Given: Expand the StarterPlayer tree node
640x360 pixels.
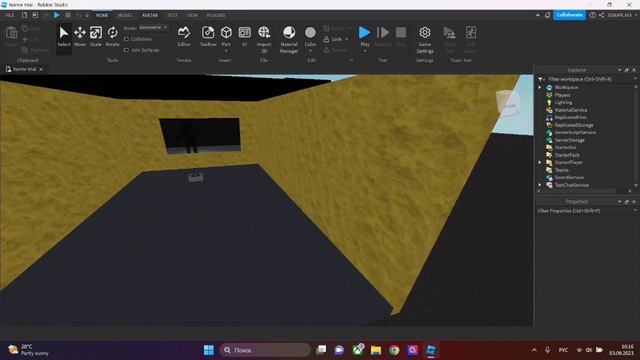Looking at the screenshot, I should [x=540, y=162].
